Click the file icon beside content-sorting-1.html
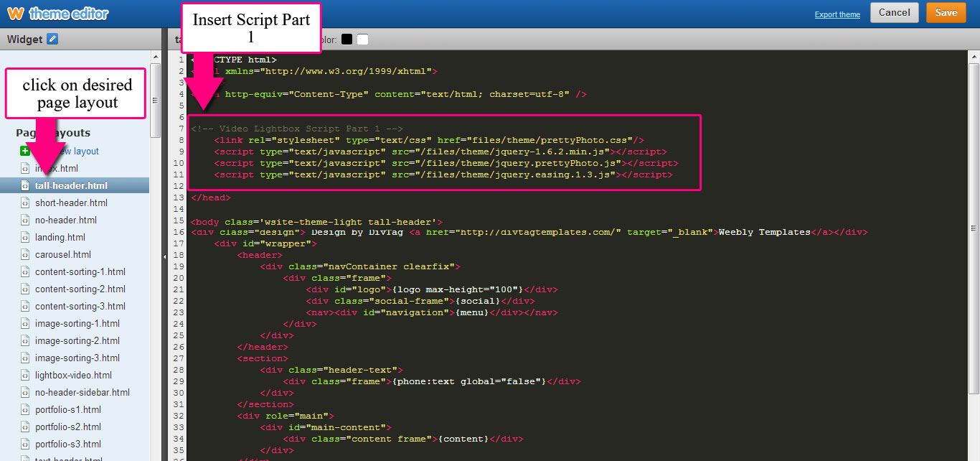 coord(25,272)
